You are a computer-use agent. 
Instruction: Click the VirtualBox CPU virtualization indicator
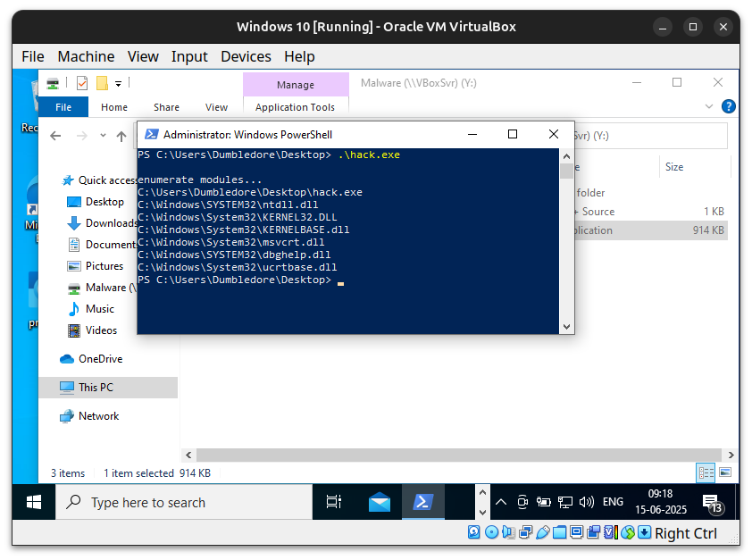point(611,532)
